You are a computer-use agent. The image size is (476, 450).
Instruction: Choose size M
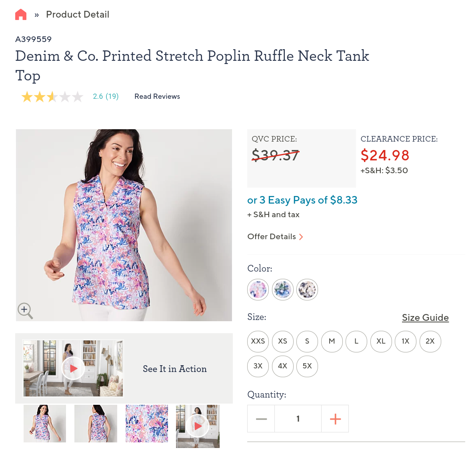(x=332, y=341)
